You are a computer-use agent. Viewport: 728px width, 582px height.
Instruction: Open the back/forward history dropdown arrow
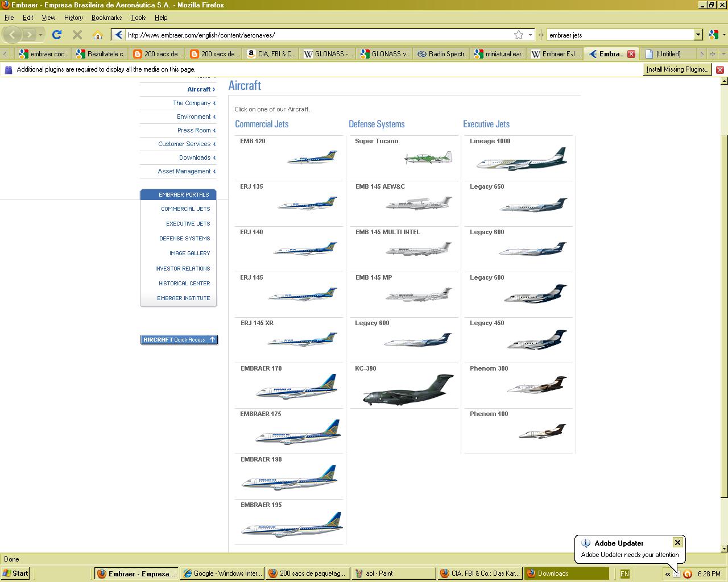tap(40, 35)
